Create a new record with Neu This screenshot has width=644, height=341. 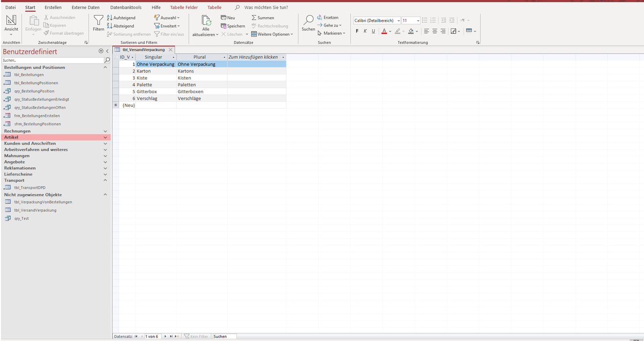(x=228, y=18)
